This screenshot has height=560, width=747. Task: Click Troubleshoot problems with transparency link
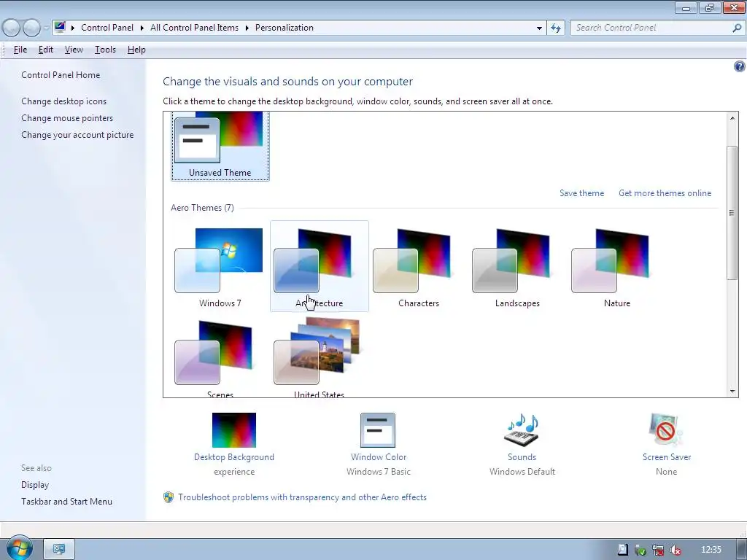(x=302, y=497)
